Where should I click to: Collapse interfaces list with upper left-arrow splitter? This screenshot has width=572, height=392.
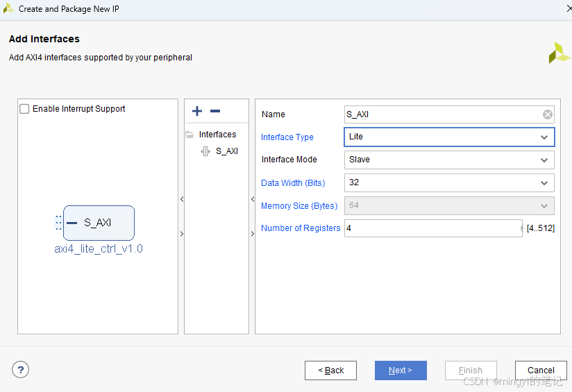point(253,199)
